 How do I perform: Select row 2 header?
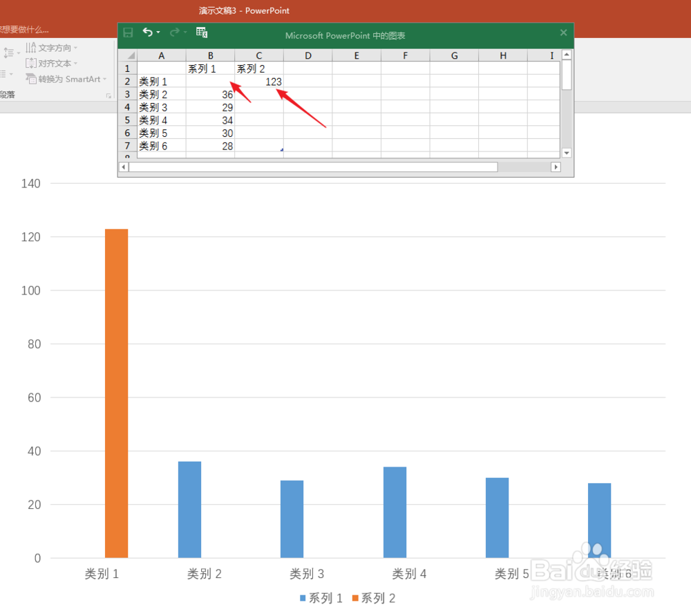[x=128, y=82]
